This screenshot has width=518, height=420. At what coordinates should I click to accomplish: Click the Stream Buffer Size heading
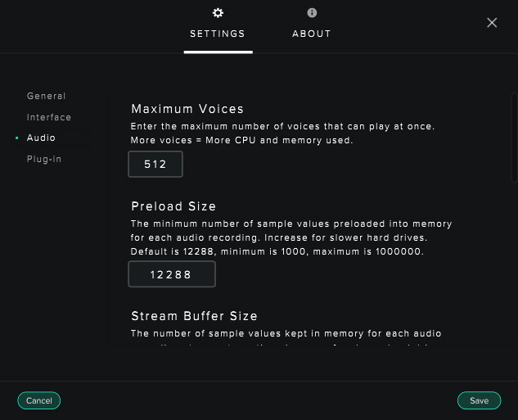pos(194,316)
